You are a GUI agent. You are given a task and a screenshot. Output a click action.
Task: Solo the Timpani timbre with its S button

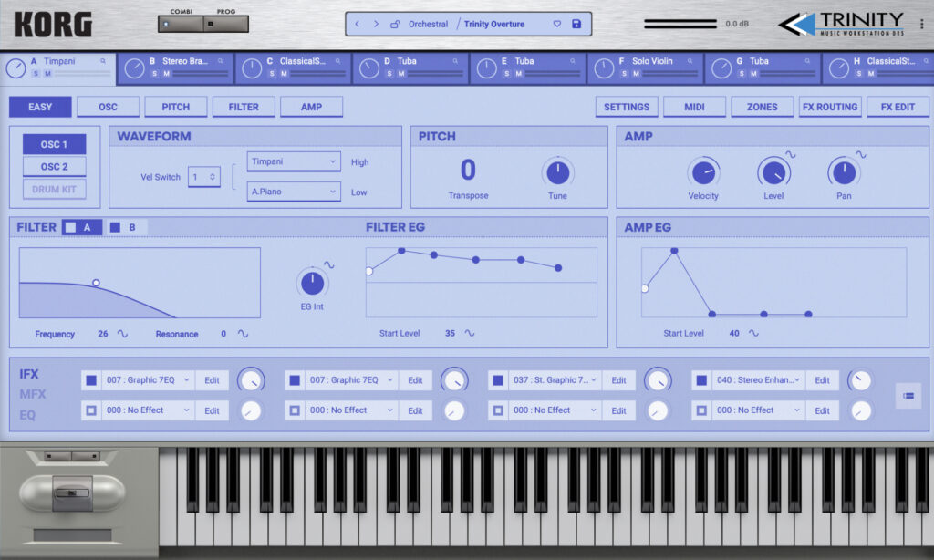[36, 73]
